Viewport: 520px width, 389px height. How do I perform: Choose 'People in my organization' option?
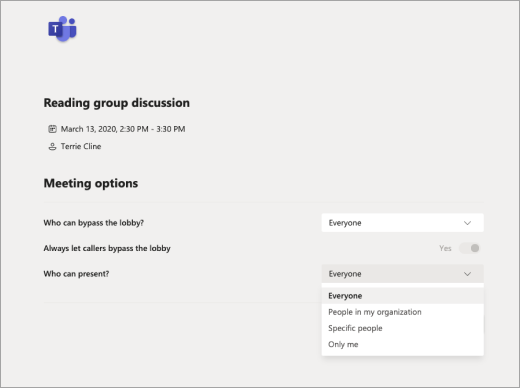(x=402, y=312)
